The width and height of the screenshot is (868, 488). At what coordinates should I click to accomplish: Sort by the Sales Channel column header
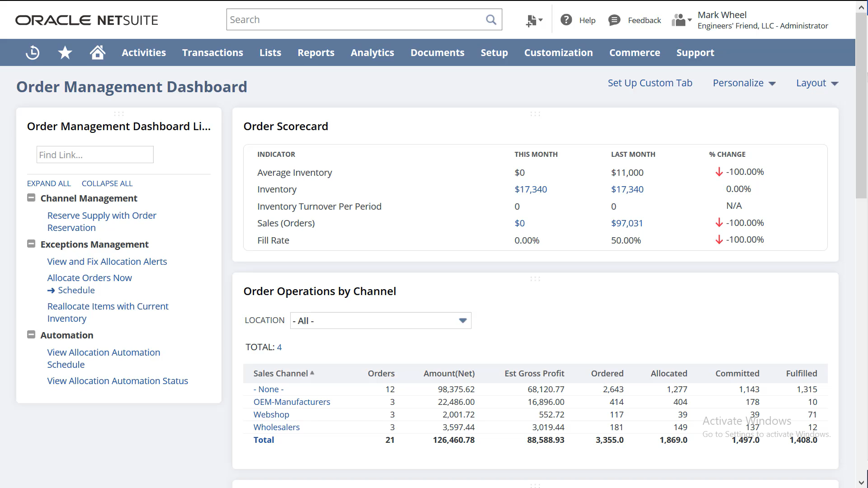280,373
